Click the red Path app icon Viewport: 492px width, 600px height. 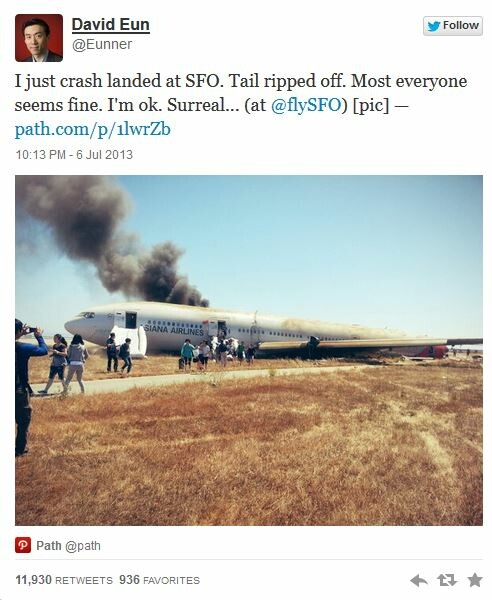pos(23,545)
